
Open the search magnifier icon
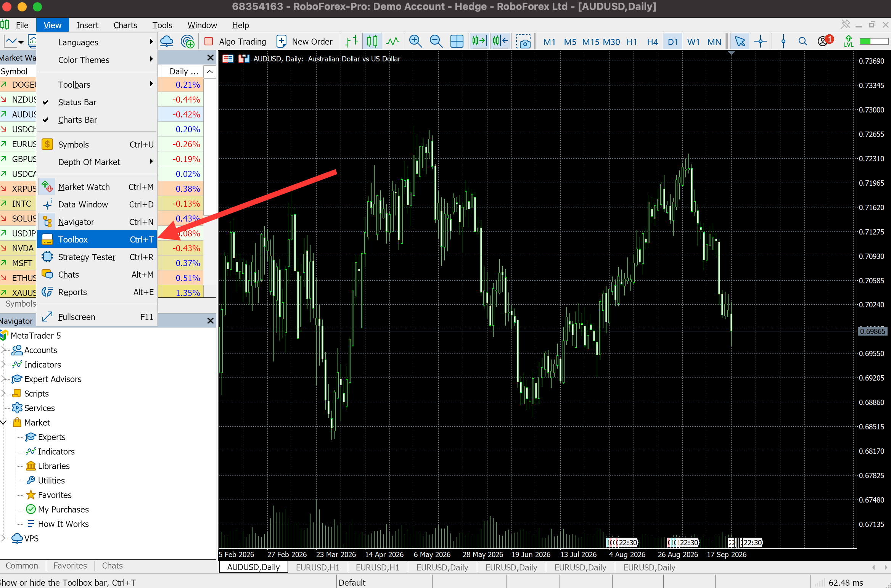[803, 41]
